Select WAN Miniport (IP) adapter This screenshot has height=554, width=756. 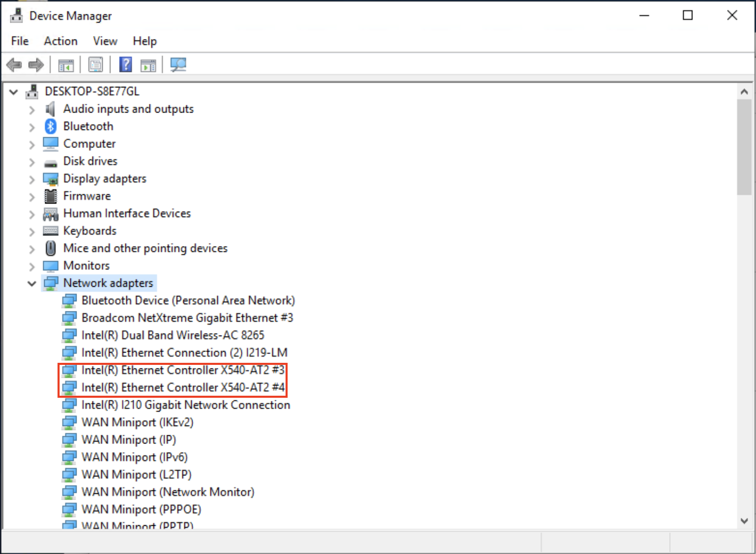pos(129,440)
